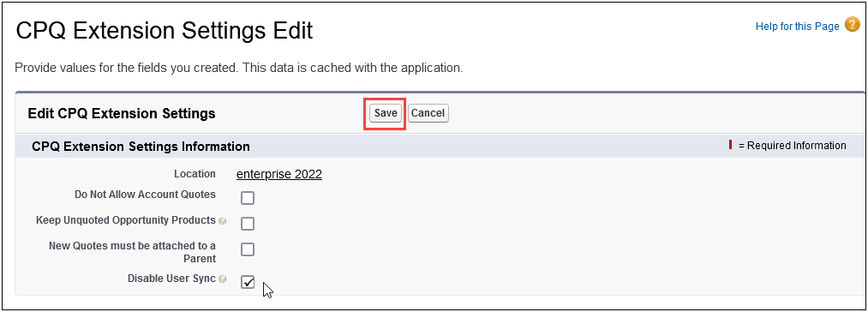This screenshot has height=312, width=868.
Task: Cancel the CPQ Extension Settings edit
Action: point(428,113)
